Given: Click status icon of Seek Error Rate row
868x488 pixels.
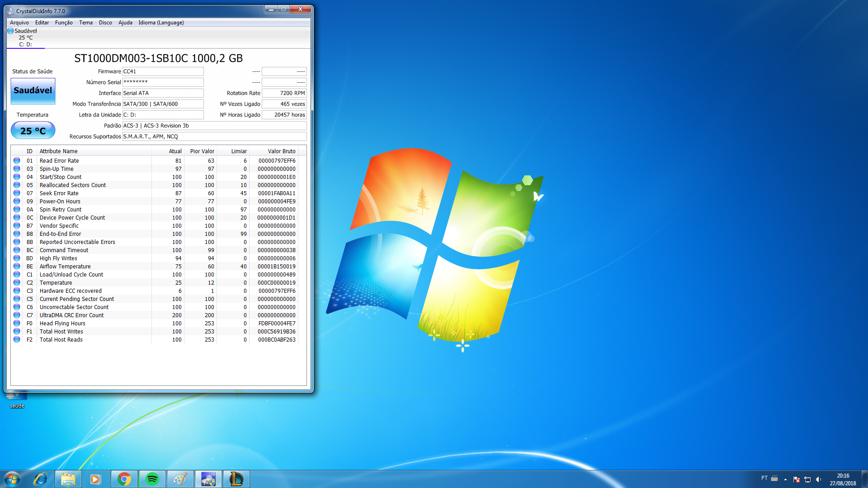Looking at the screenshot, I should (x=17, y=193).
